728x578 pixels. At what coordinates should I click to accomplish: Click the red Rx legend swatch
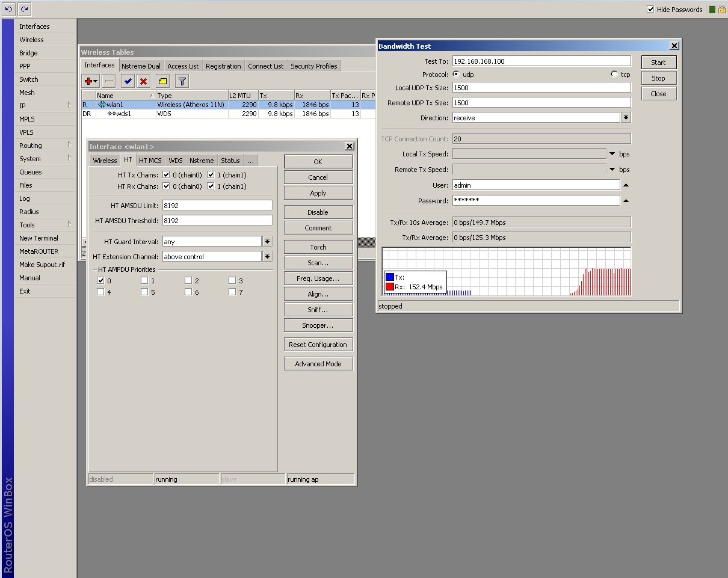tap(390, 287)
